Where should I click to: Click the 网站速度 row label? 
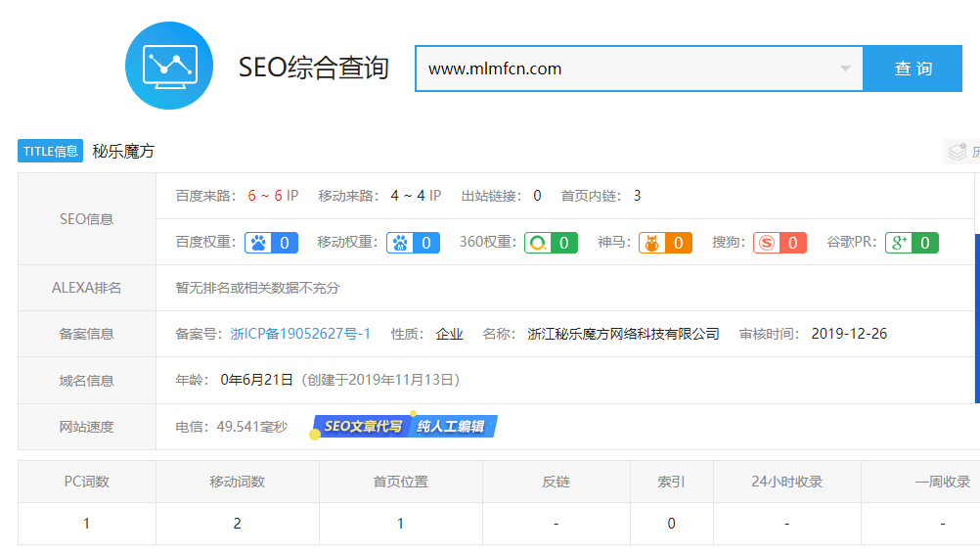click(86, 427)
